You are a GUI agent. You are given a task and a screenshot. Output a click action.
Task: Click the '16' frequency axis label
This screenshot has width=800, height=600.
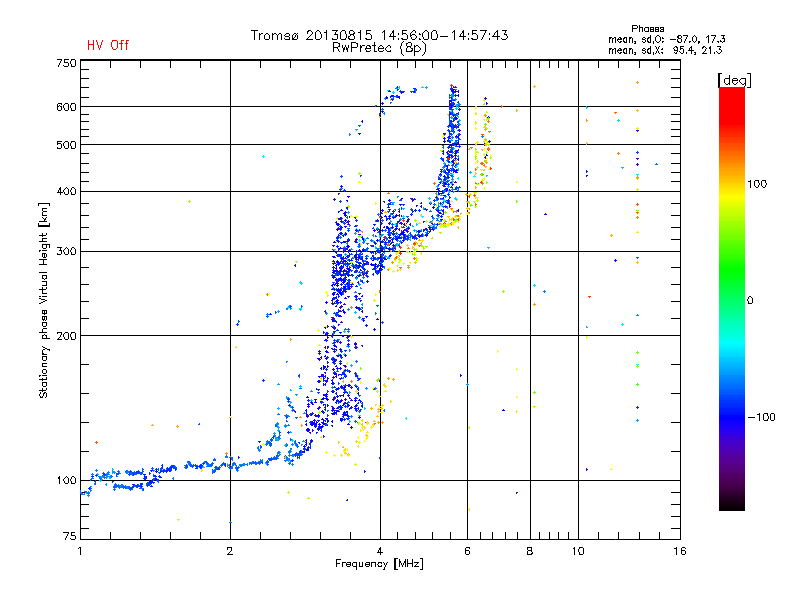(680, 551)
